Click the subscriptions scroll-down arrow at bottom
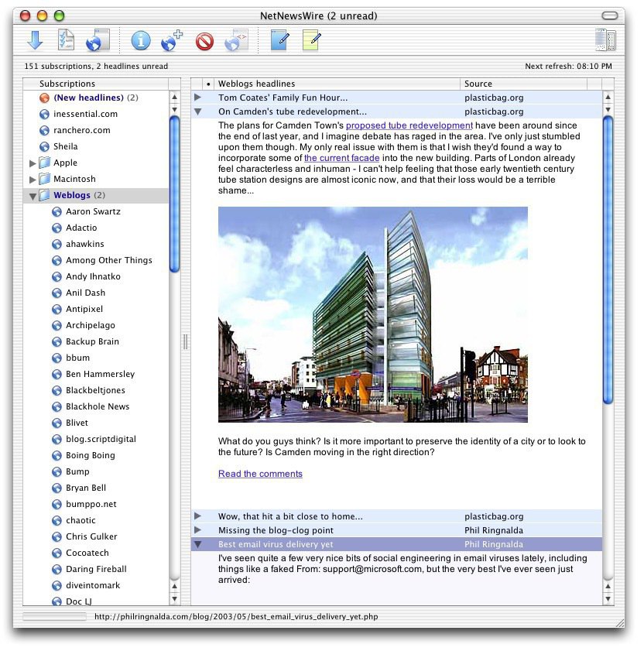 (174, 599)
